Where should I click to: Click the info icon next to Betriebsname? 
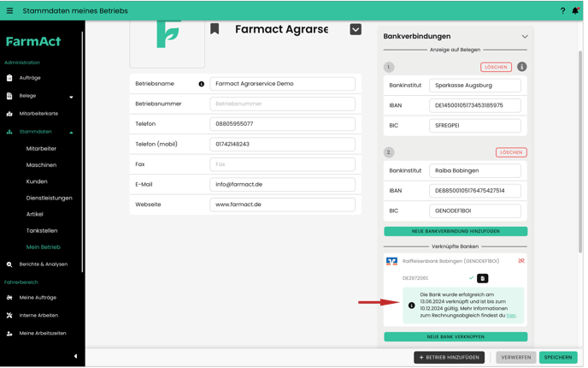click(x=202, y=84)
